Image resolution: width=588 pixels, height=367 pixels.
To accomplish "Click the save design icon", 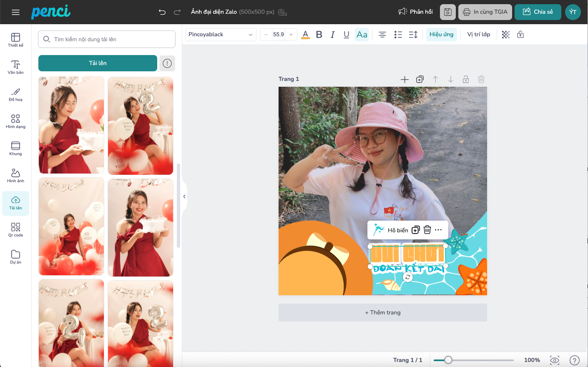I will coord(447,12).
